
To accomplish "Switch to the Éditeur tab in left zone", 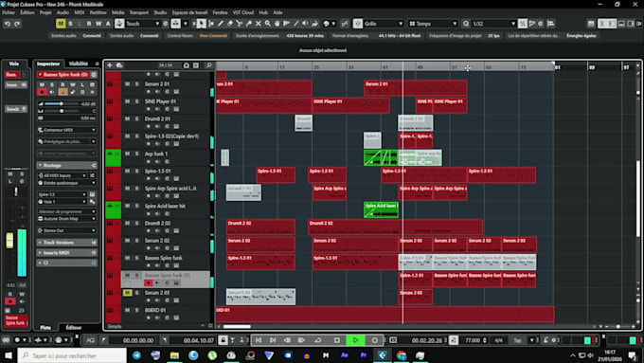I will pos(74,328).
